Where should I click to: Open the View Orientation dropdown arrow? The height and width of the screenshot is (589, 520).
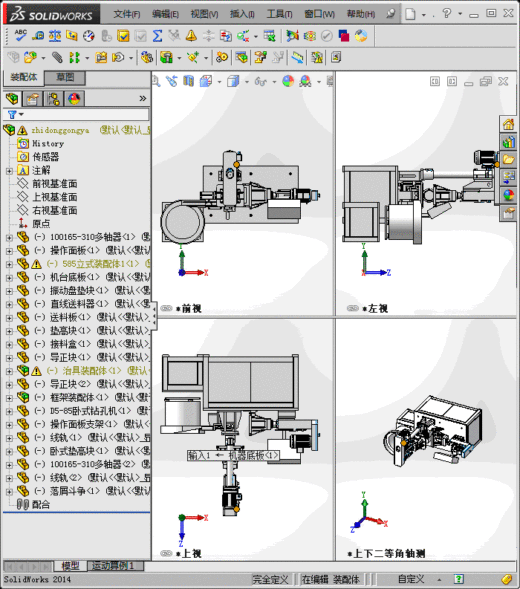click(x=219, y=82)
